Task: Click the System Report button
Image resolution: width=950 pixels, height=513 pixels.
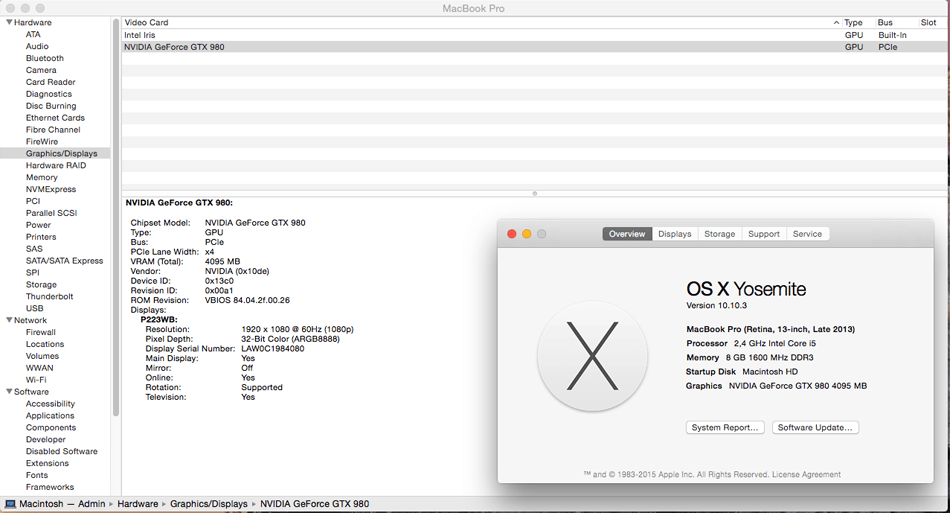Action: click(x=725, y=428)
